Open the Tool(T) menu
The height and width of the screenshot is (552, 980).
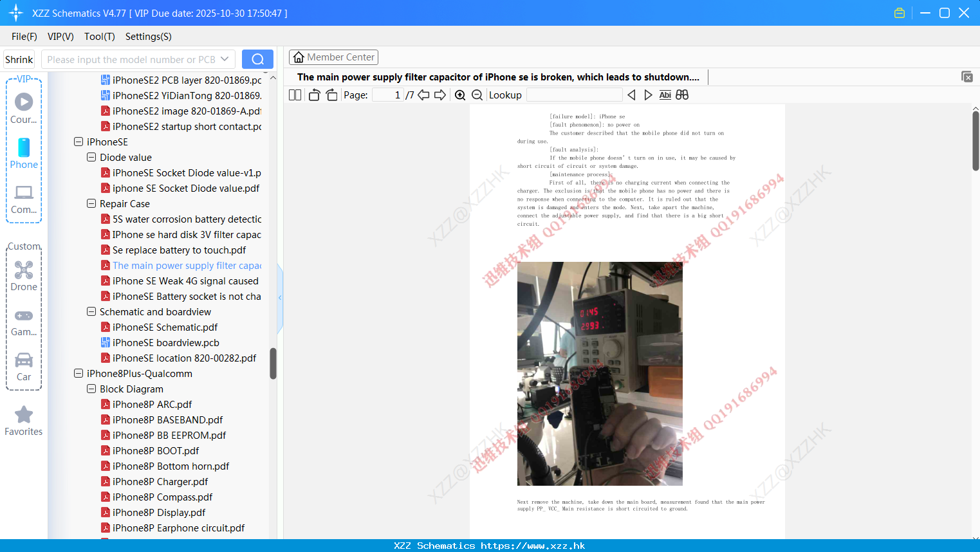pos(100,37)
